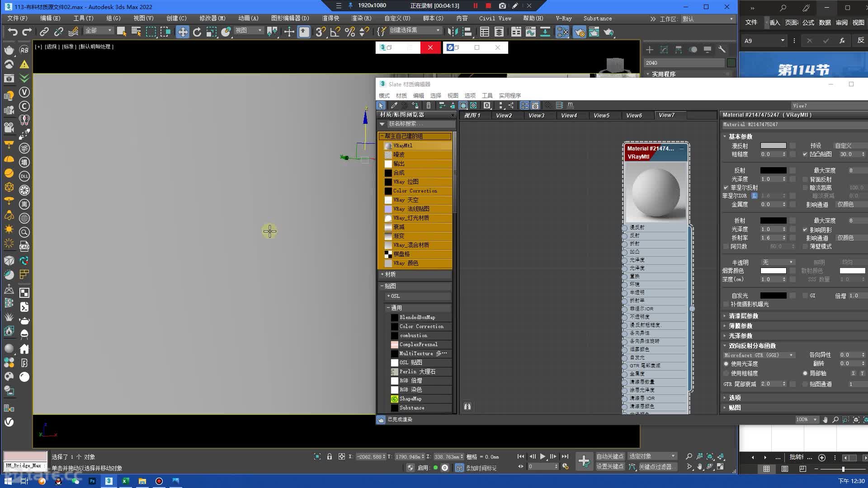Image resolution: width=868 pixels, height=488 pixels.
Task: Click the Redo arrow in main toolbar
Action: (27, 32)
